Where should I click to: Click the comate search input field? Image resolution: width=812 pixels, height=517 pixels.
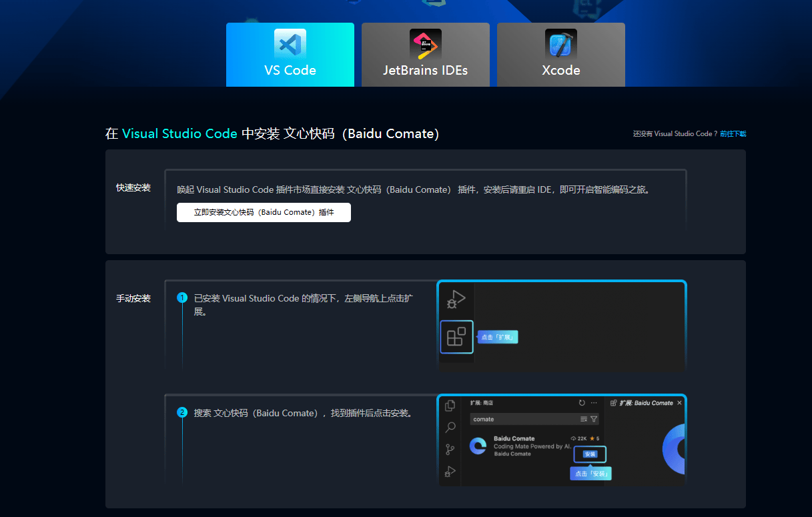(x=520, y=419)
